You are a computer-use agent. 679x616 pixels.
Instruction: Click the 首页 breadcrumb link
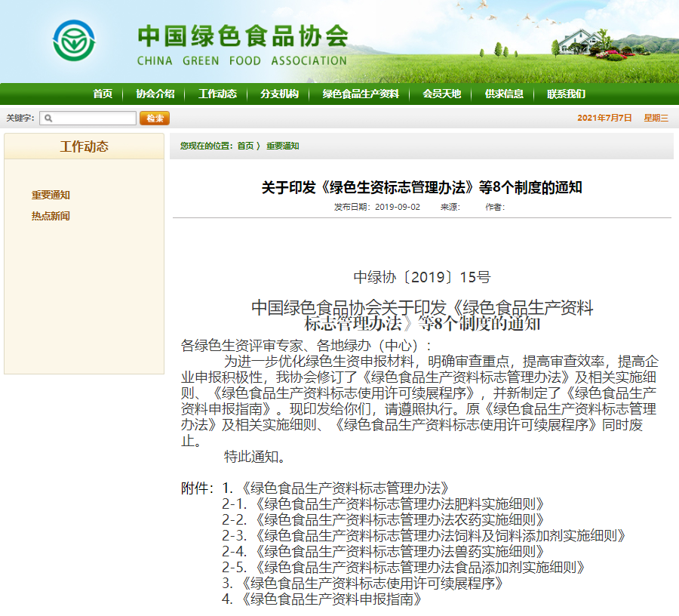click(x=245, y=146)
